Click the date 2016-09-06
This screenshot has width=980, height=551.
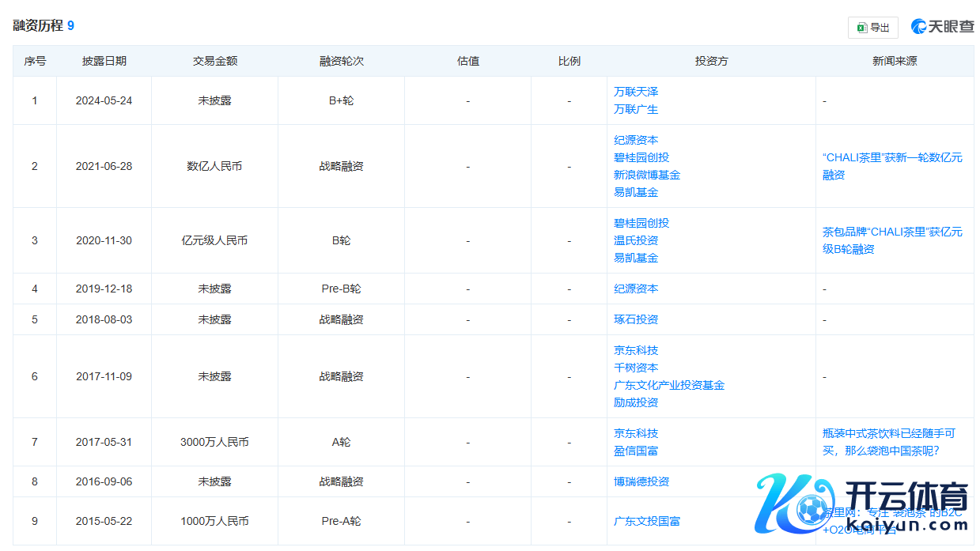tap(104, 481)
